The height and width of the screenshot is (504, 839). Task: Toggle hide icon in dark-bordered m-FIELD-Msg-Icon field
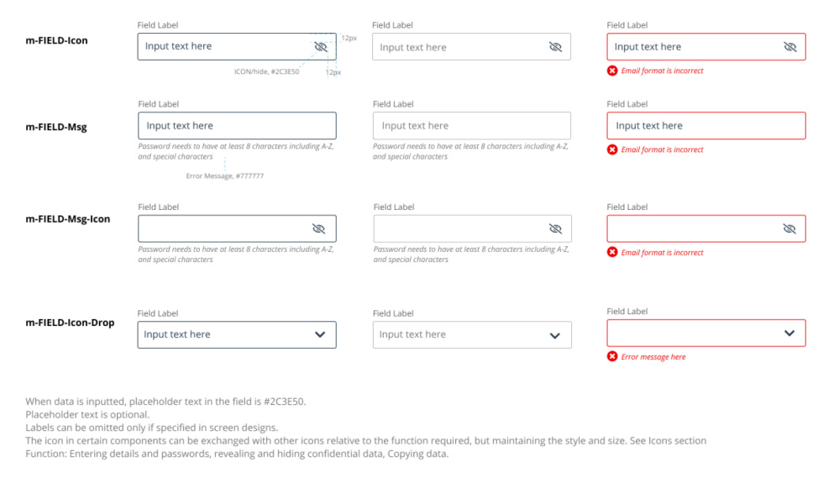[x=319, y=228]
